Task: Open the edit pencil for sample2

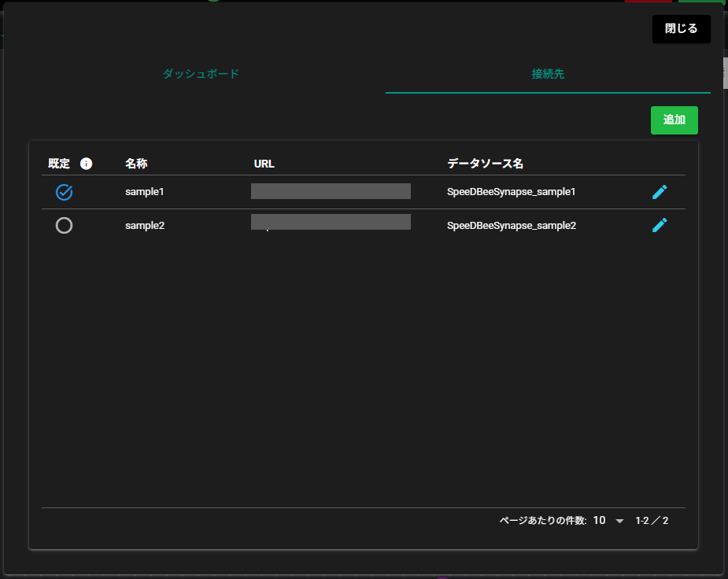Action: click(x=660, y=226)
